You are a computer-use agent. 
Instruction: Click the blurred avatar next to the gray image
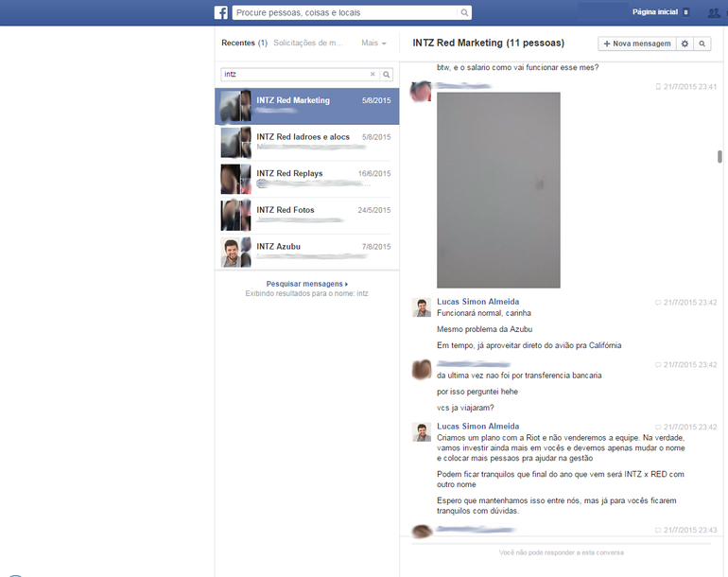(x=421, y=91)
